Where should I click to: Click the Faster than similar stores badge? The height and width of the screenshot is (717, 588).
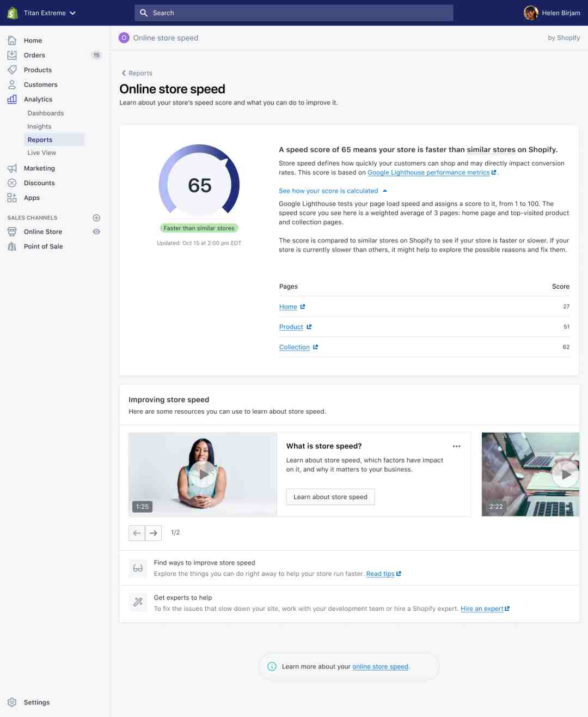199,228
